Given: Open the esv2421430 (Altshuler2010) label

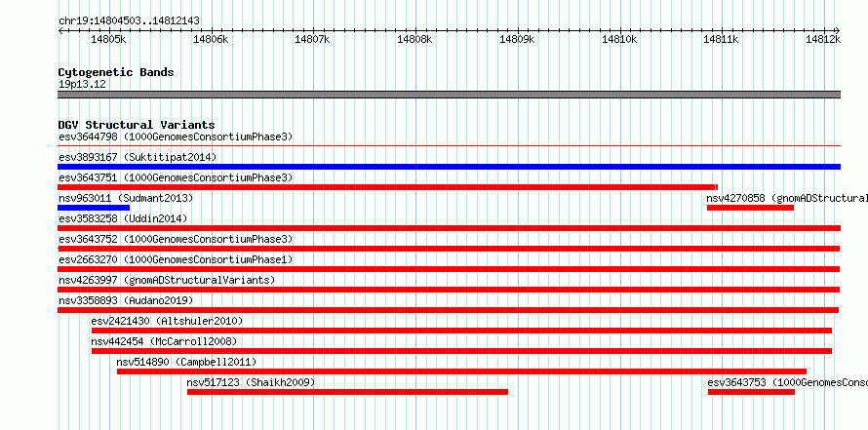Looking at the screenshot, I should pos(167,321).
